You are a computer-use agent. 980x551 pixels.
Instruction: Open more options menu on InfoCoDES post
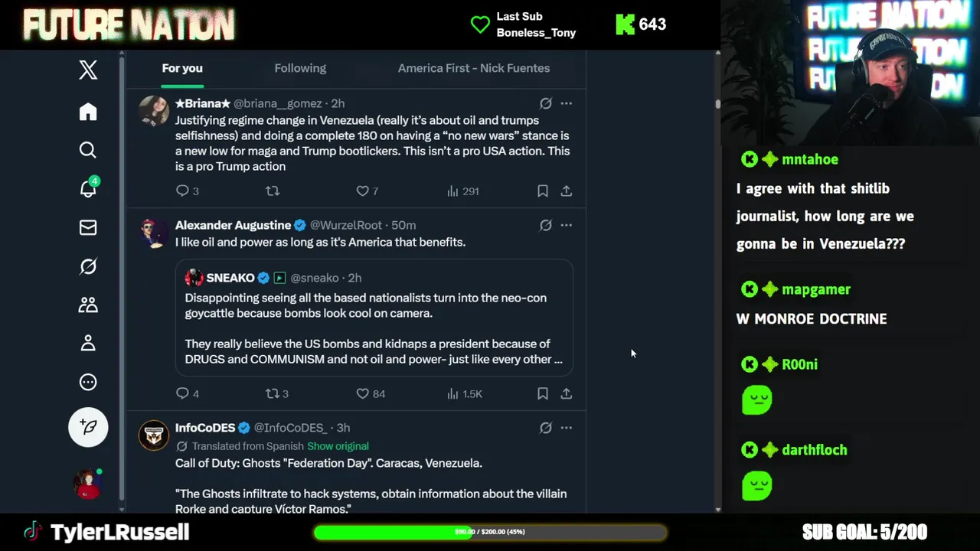click(x=566, y=428)
